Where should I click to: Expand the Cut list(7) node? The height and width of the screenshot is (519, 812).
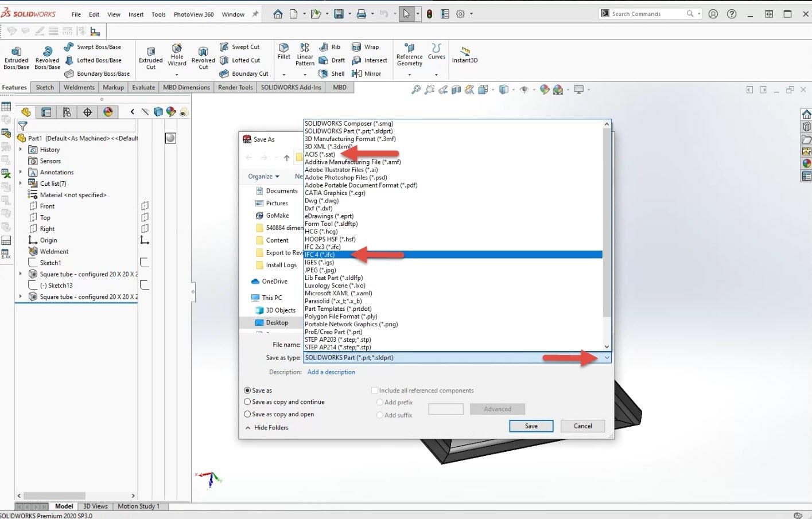(21, 184)
